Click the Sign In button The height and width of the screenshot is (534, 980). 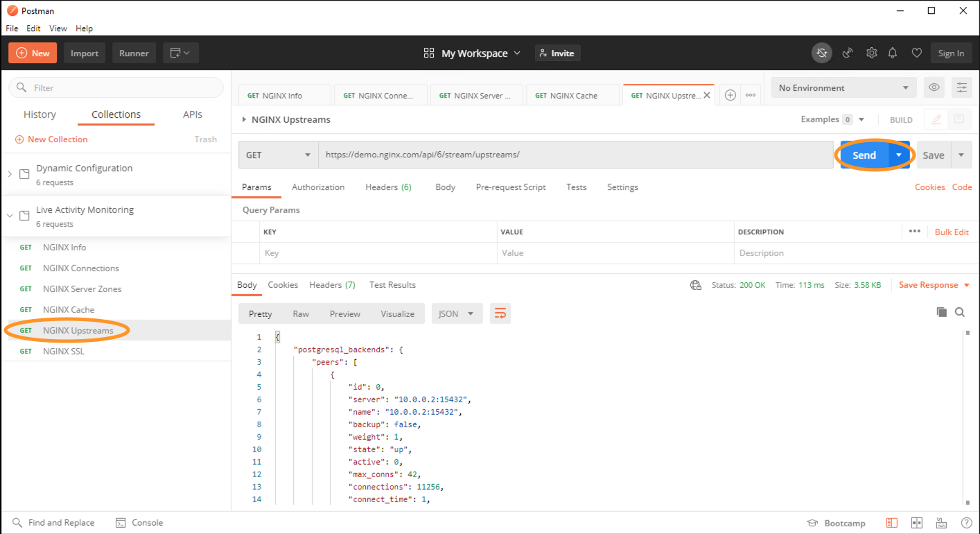[x=951, y=53]
